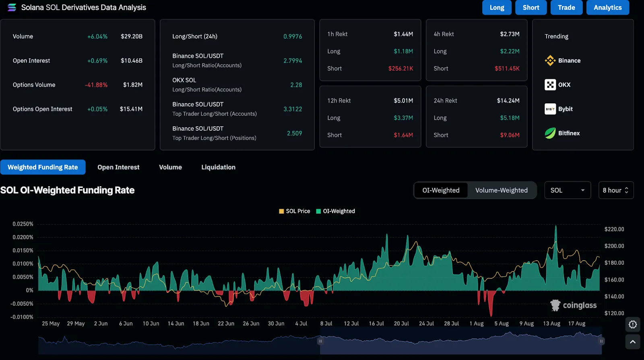Open chart settings gear icon
Screen dimensions: 644x360
[632, 325]
